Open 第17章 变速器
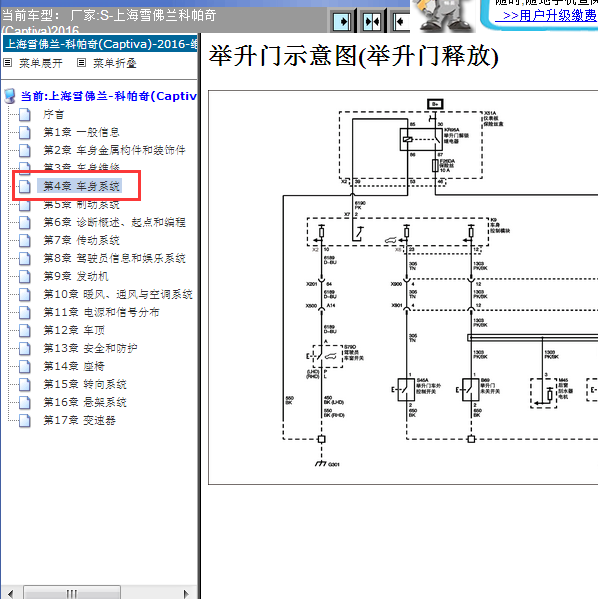Image resolution: width=598 pixels, height=599 pixels. (x=79, y=420)
